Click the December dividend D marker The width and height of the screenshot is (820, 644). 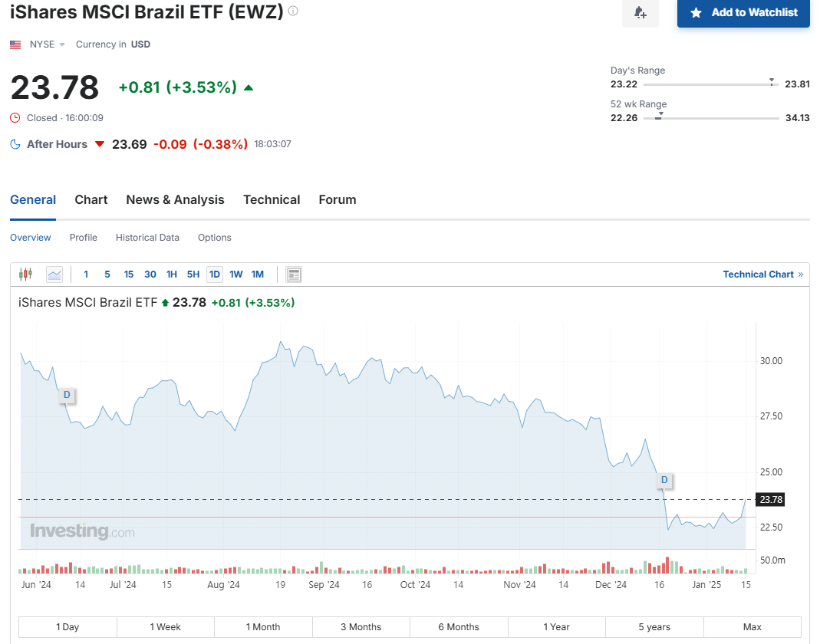(664, 480)
